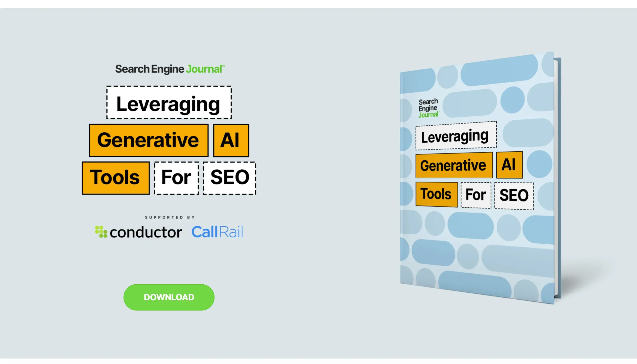This screenshot has height=364, width=637.
Task: Click the conductor green dots icon
Action: (101, 231)
